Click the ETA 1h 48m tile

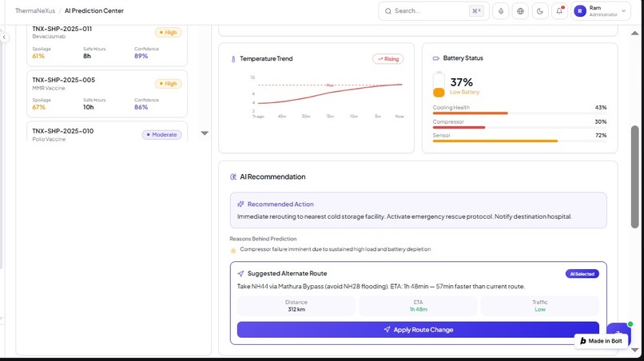tap(418, 306)
